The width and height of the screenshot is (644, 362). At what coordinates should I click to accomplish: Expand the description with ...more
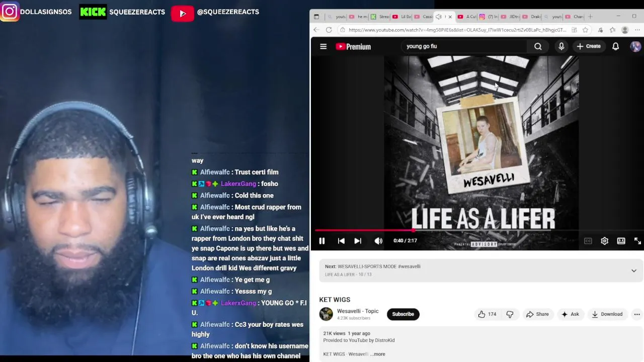[378, 354]
